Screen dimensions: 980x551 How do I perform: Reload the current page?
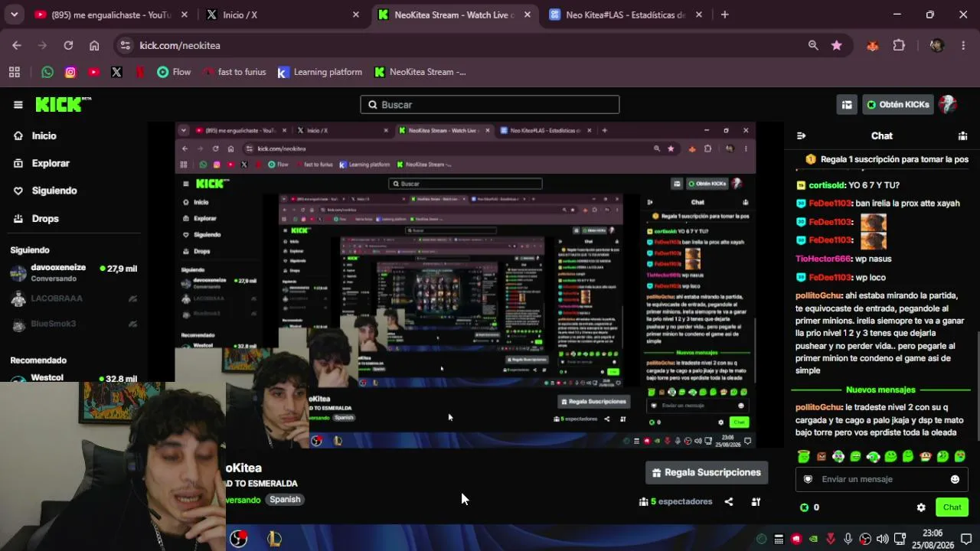coord(68,45)
